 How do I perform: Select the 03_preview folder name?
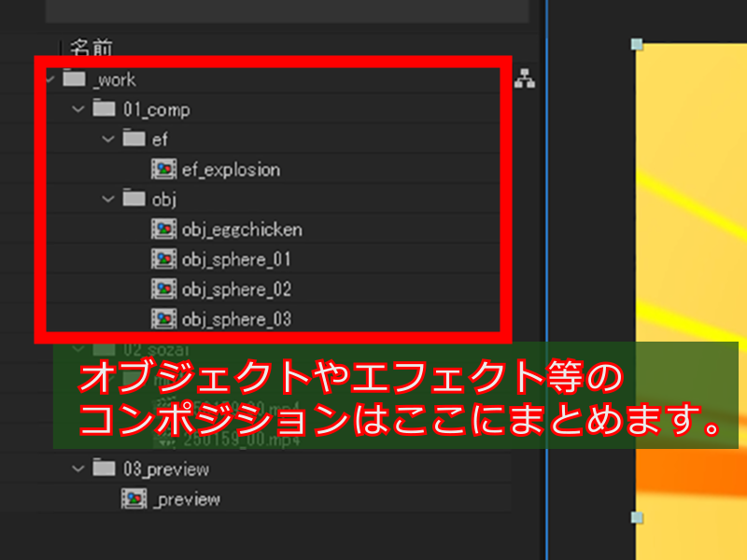pos(166,469)
